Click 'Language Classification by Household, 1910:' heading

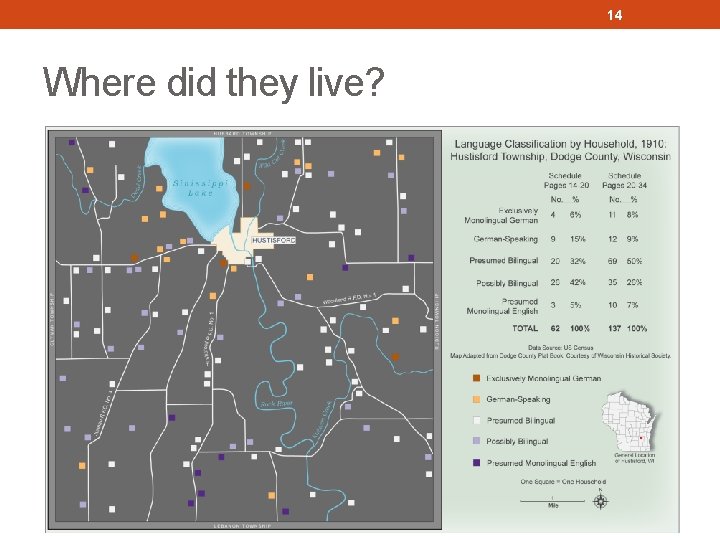pos(560,144)
